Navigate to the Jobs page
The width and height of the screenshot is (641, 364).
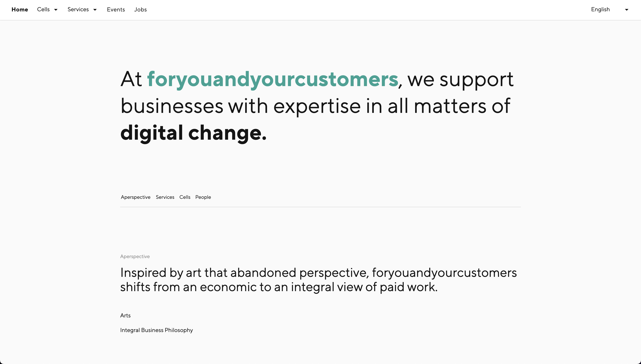[140, 9]
